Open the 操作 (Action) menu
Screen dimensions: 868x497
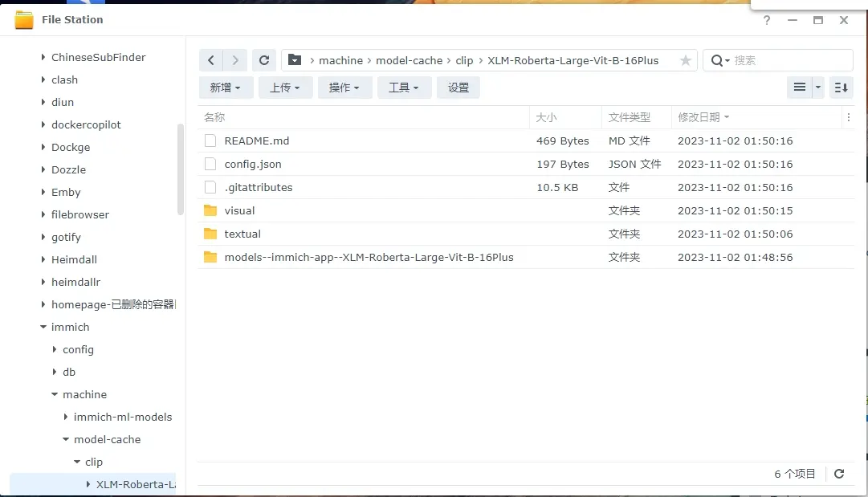[x=345, y=88]
